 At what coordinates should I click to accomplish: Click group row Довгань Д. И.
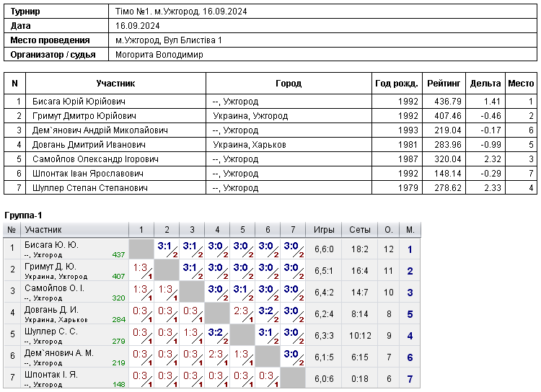coord(212,314)
